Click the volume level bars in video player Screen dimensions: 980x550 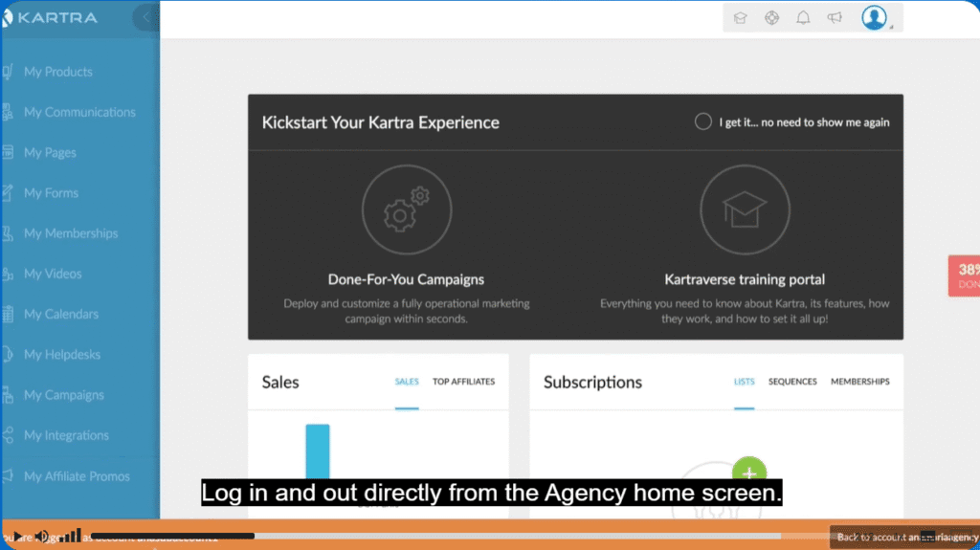pyautogui.click(x=71, y=536)
